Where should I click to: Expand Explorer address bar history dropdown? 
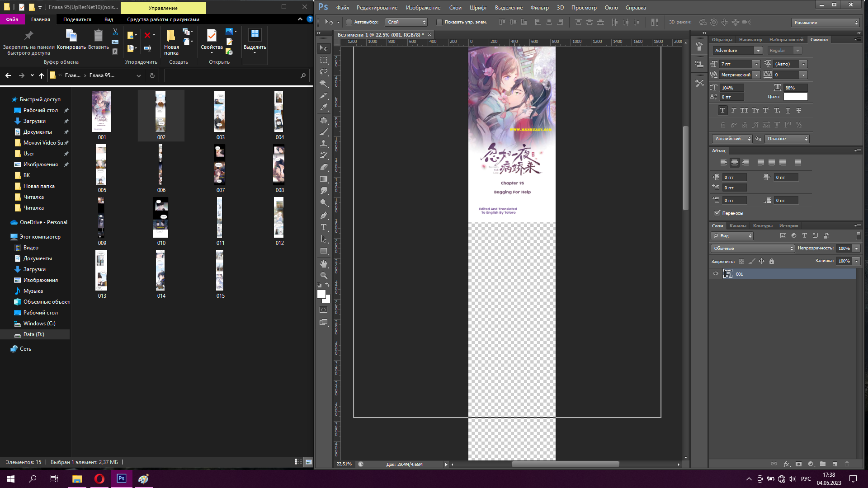point(139,76)
